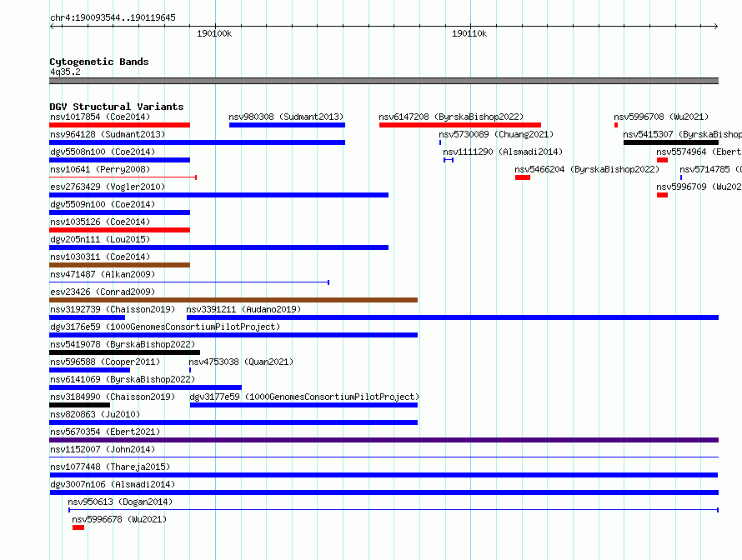
Task: Click the nsv3184990 (Chaisson2019) label
Action: [x=113, y=397]
